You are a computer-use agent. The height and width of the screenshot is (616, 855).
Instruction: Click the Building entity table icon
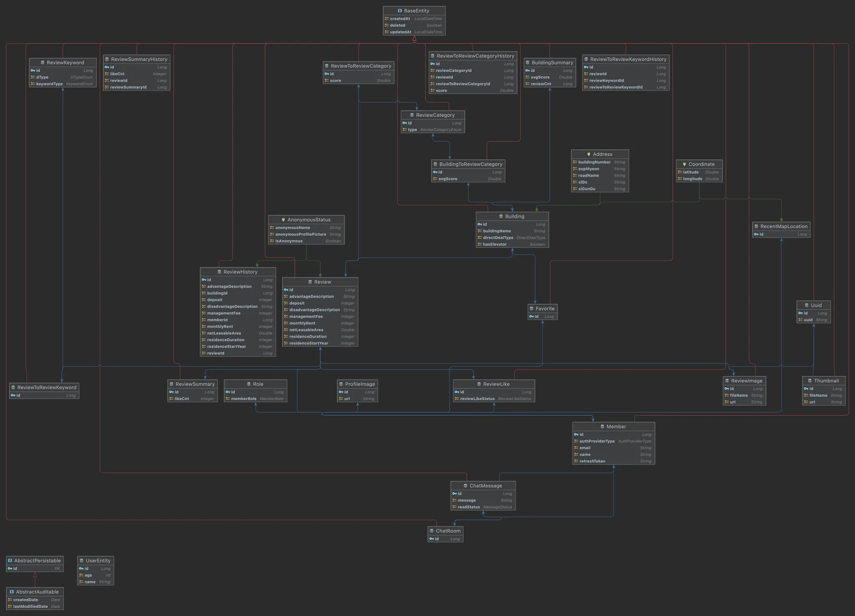[501, 217]
